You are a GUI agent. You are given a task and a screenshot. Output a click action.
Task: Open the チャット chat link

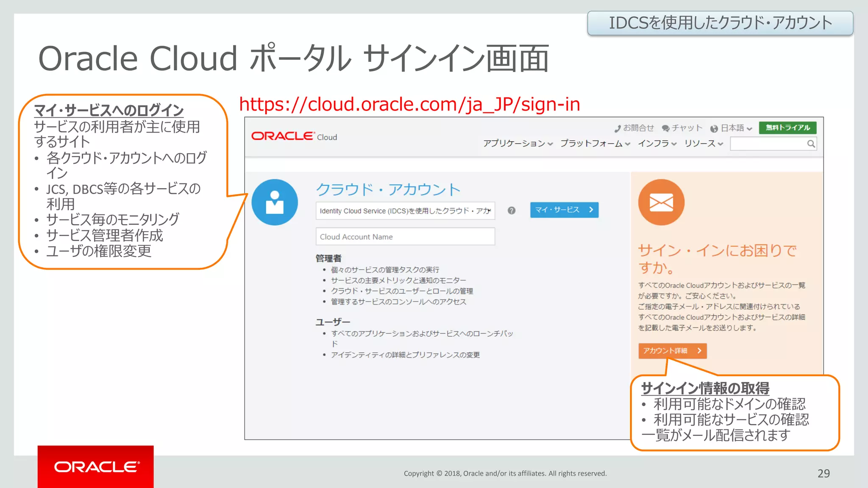682,128
